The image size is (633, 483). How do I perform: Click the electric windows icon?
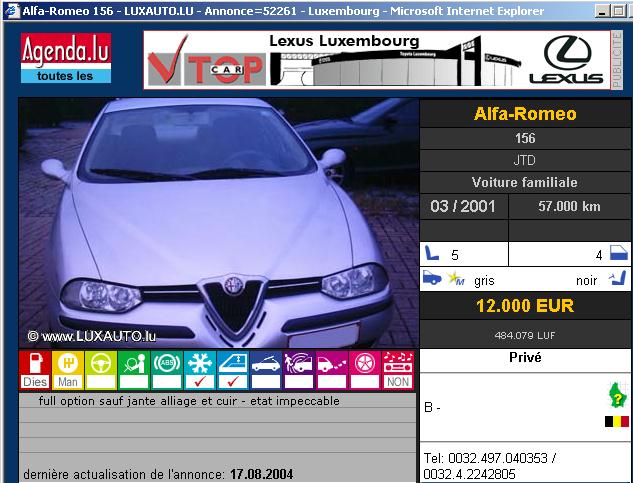pyautogui.click(x=233, y=362)
